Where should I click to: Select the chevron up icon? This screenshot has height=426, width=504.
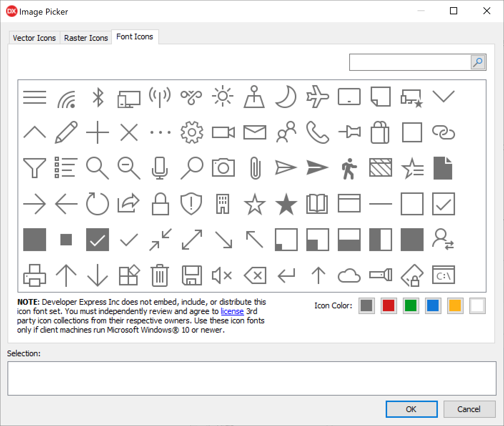(x=35, y=132)
